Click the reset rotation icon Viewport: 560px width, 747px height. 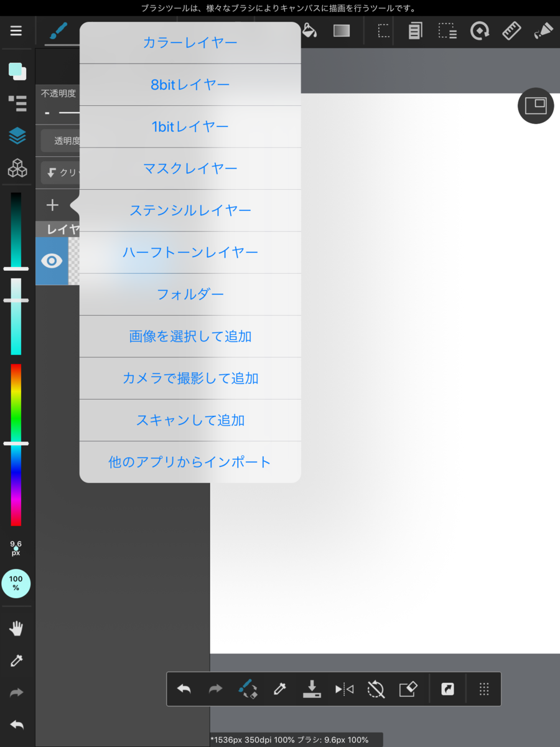coord(376,689)
